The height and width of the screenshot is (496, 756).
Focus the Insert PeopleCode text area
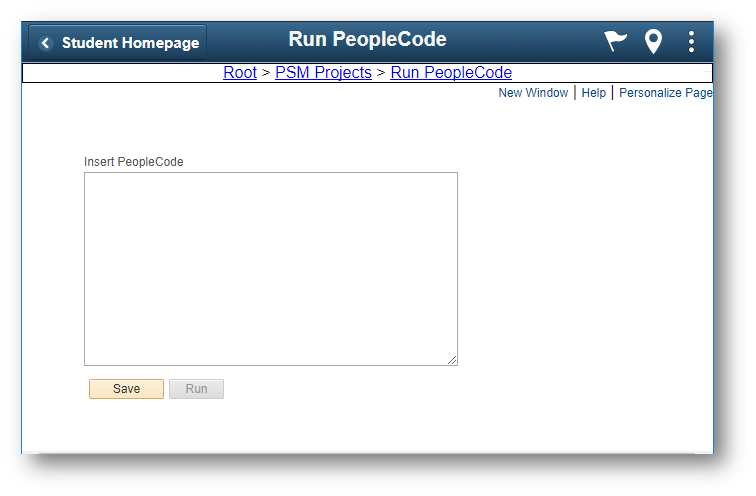pos(271,269)
